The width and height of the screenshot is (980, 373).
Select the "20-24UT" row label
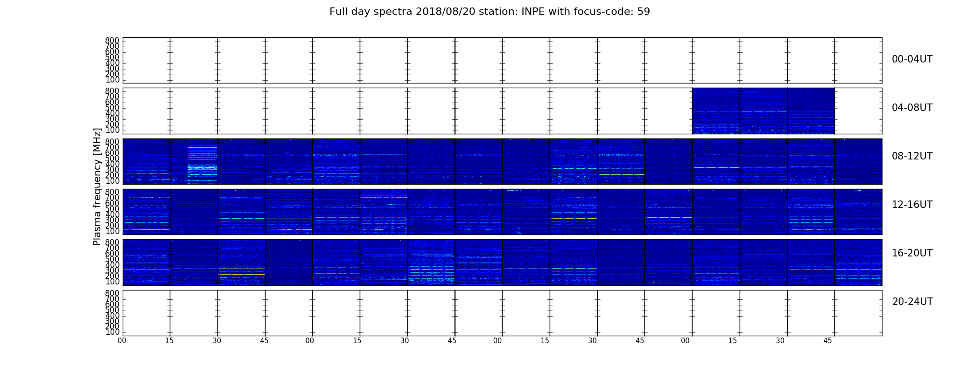pos(912,302)
